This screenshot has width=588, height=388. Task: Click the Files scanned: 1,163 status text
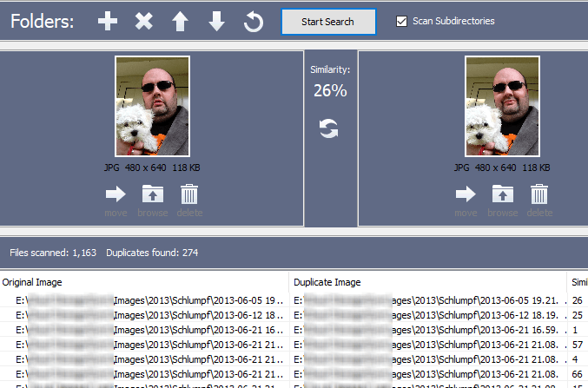[53, 253]
